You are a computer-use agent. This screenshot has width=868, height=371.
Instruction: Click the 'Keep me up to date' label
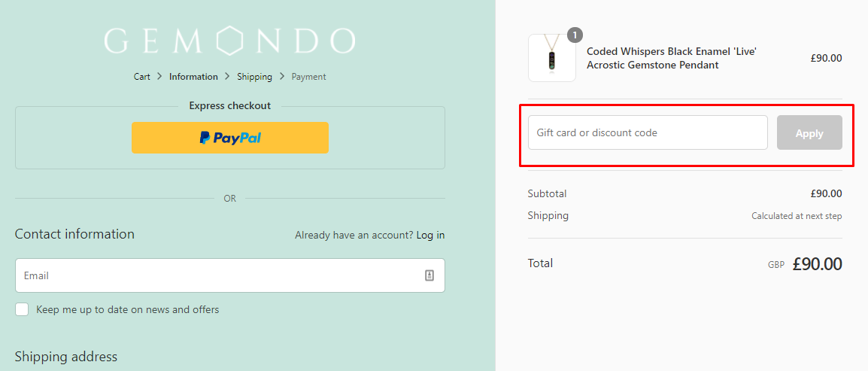128,309
